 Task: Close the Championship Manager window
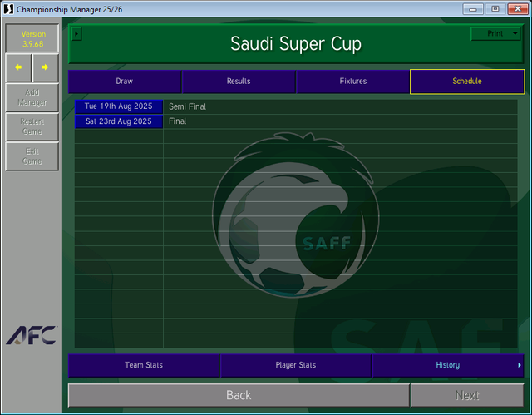click(x=518, y=9)
